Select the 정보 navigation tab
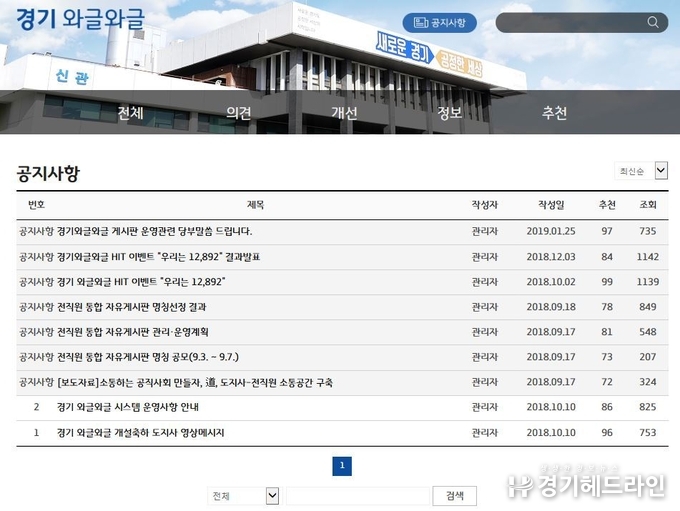The image size is (680, 511). pos(450,113)
